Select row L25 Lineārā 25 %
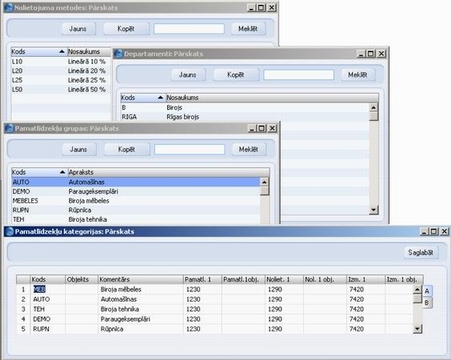451x360 pixels. pos(61,80)
